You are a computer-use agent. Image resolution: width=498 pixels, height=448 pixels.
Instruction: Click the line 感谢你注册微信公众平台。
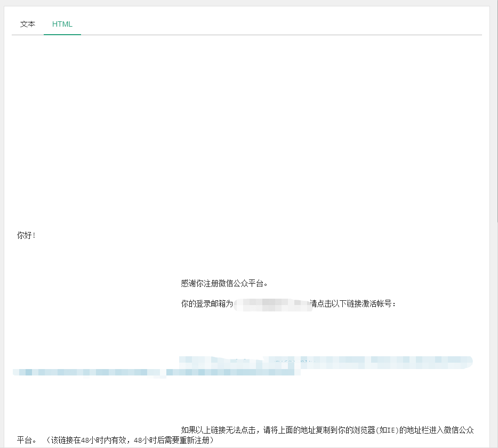click(224, 283)
